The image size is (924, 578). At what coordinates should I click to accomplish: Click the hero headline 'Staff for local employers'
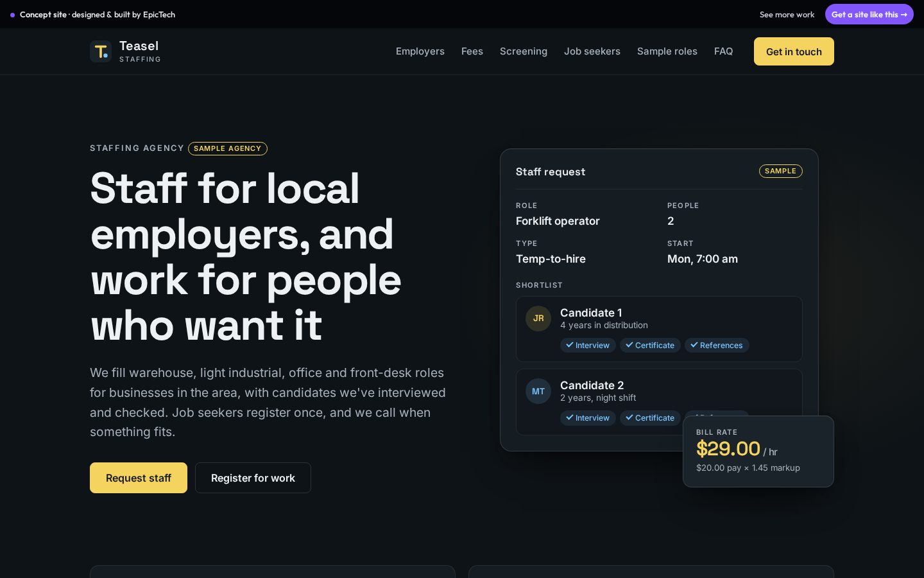(x=246, y=257)
